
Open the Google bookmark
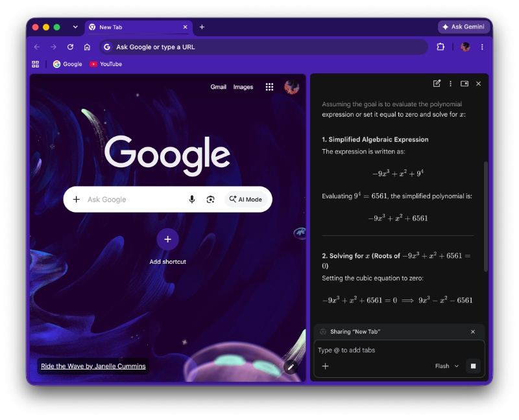[x=67, y=64]
